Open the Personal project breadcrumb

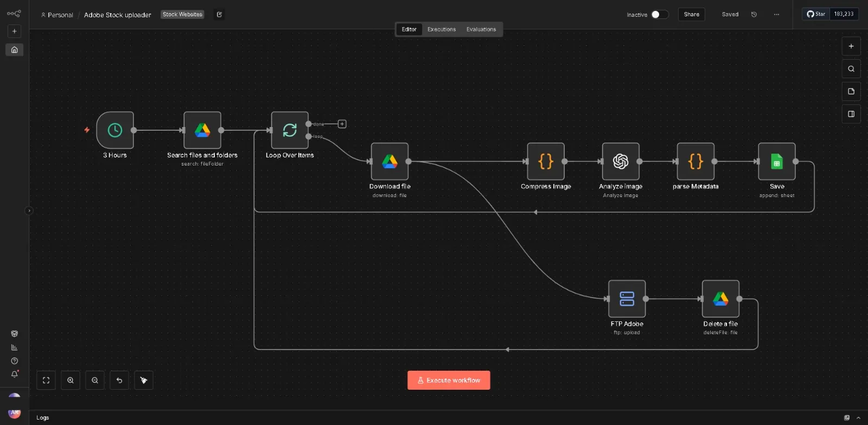[57, 15]
